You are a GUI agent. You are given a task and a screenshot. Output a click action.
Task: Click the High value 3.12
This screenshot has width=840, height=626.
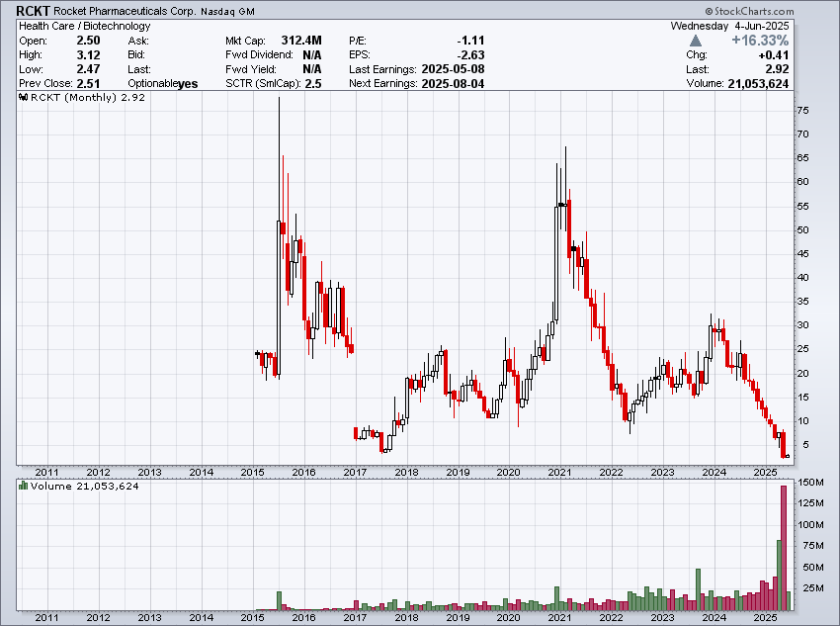88,54
